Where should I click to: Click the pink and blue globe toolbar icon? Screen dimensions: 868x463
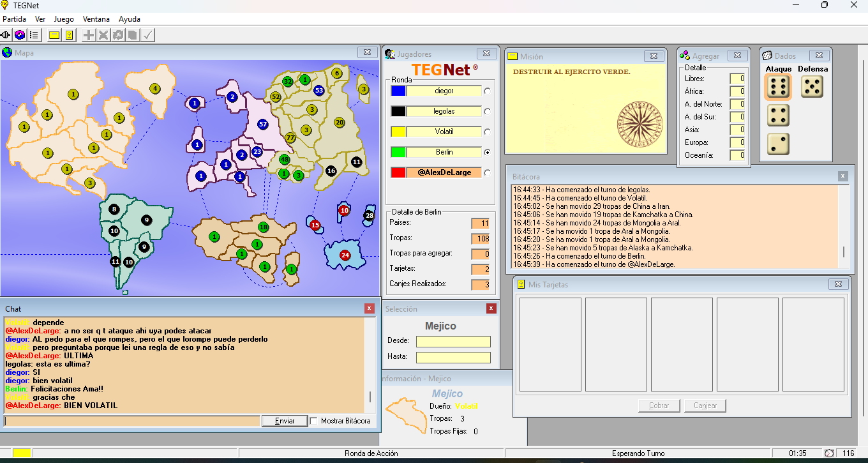click(x=20, y=35)
